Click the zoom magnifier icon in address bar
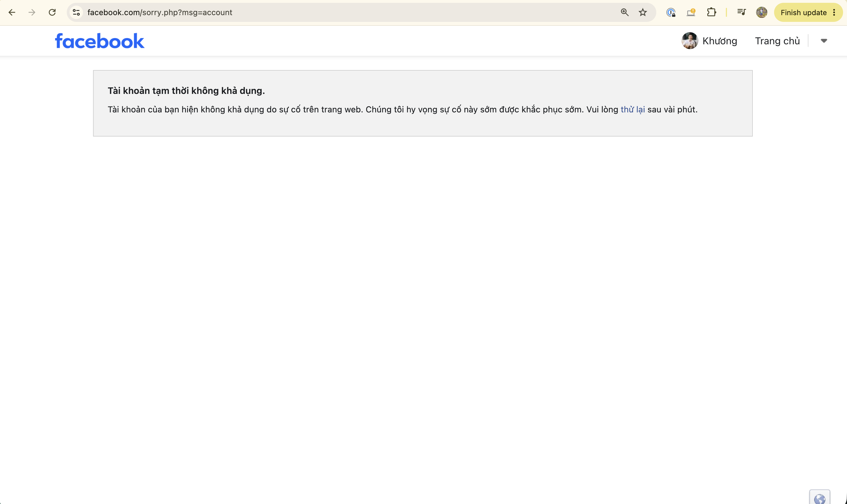Screen dimensions: 847x504 [624, 13]
